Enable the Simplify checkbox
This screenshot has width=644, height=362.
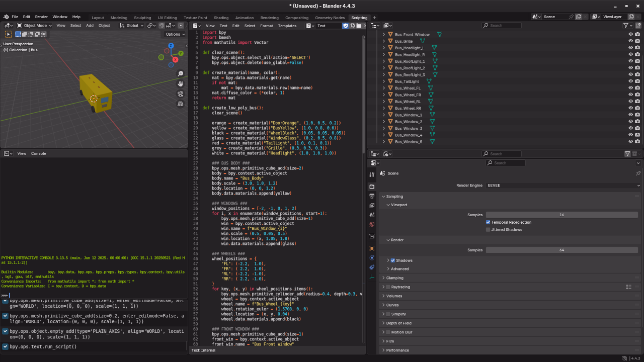[388, 314]
